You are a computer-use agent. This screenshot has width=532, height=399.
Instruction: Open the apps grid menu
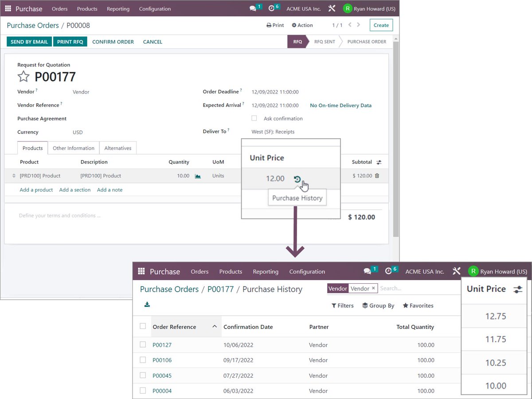pyautogui.click(x=8, y=8)
